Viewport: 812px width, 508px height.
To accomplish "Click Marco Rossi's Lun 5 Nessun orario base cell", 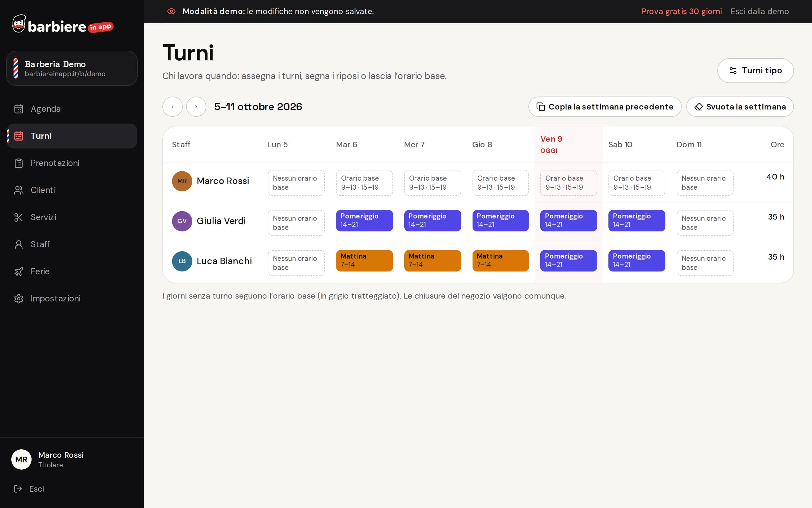I will pos(296,183).
